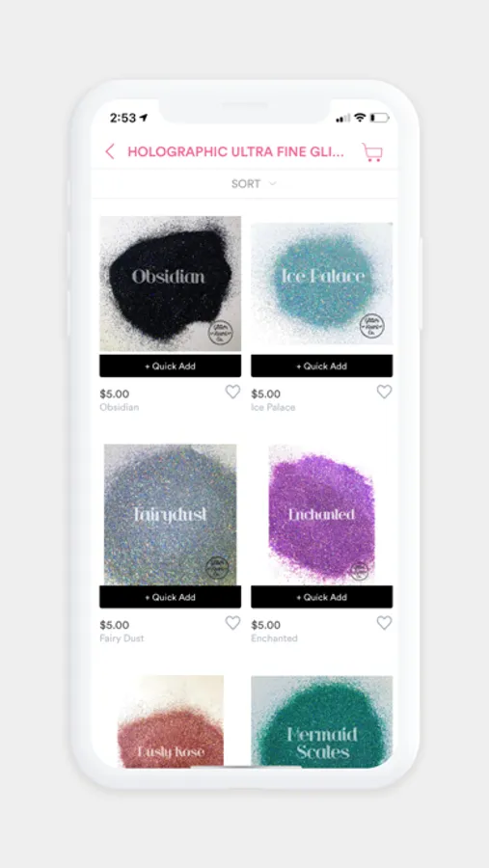Image resolution: width=489 pixels, height=868 pixels.
Task: Expand the chevron next to SORT
Action: click(x=272, y=184)
